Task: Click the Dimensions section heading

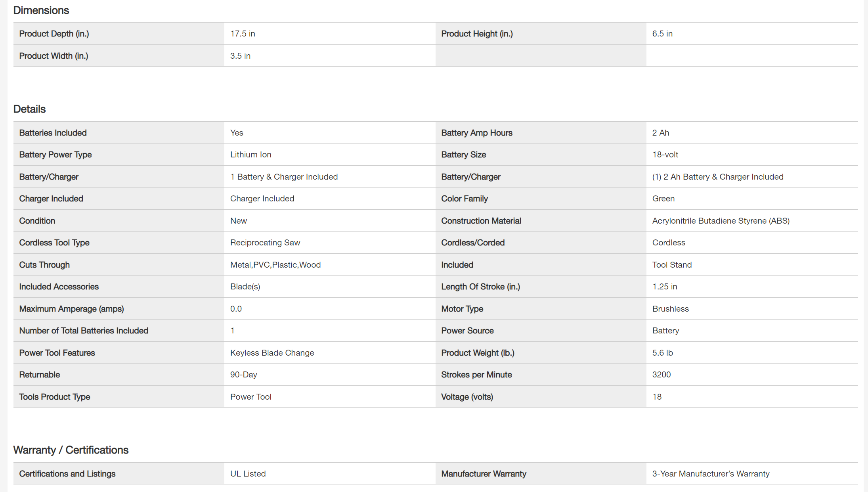Action: click(41, 10)
